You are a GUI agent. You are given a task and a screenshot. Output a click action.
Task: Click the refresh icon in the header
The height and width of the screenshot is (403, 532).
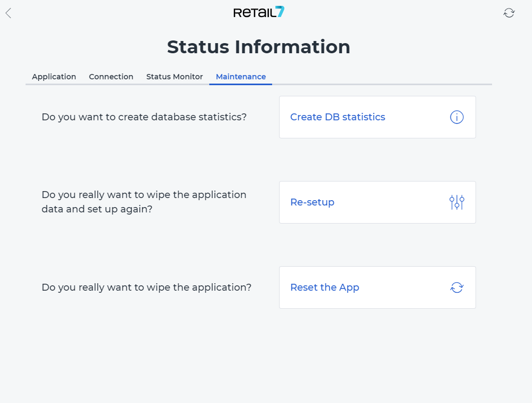click(x=509, y=13)
